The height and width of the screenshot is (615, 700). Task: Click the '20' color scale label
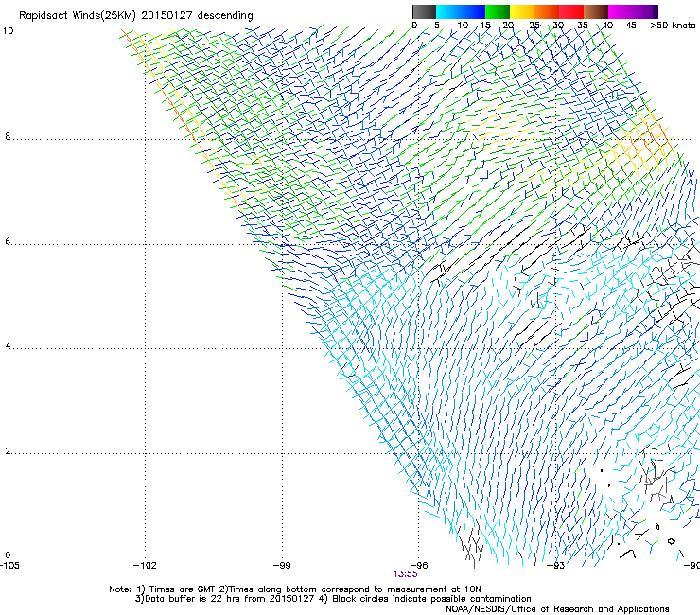tap(508, 26)
